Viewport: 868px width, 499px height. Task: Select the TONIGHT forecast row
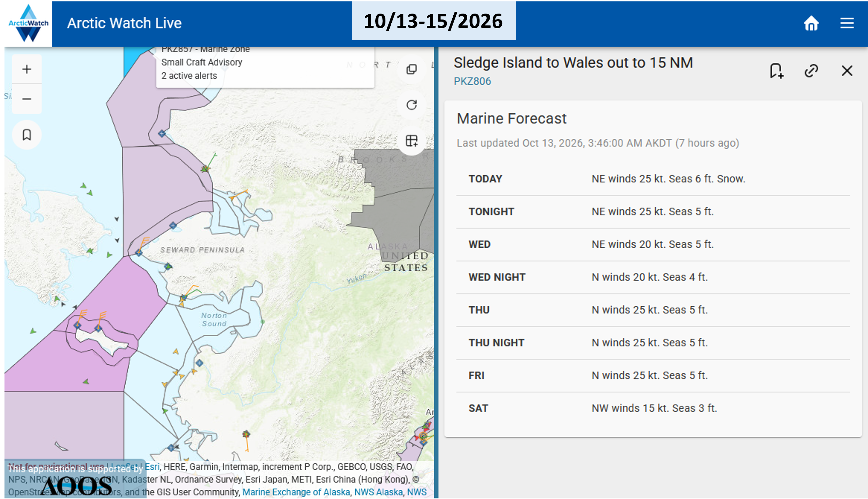[x=653, y=212]
